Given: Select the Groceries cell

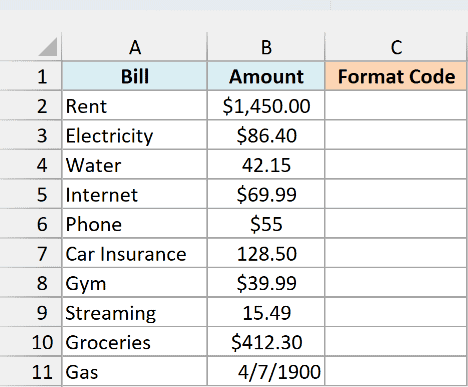Looking at the screenshot, I should click(135, 342).
